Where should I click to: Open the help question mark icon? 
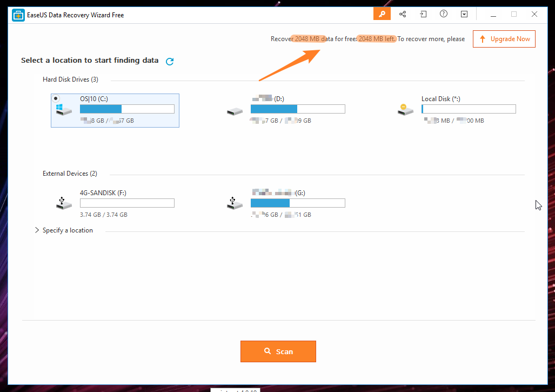pos(444,14)
